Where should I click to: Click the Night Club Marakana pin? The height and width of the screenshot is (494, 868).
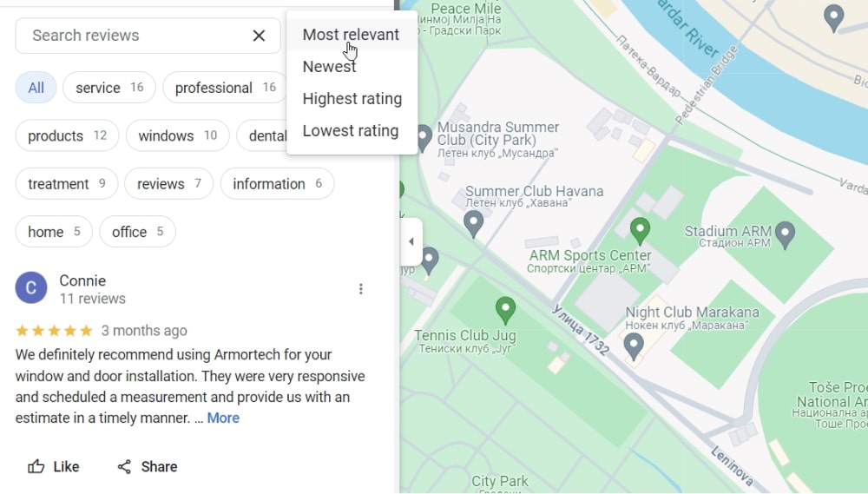click(x=634, y=346)
